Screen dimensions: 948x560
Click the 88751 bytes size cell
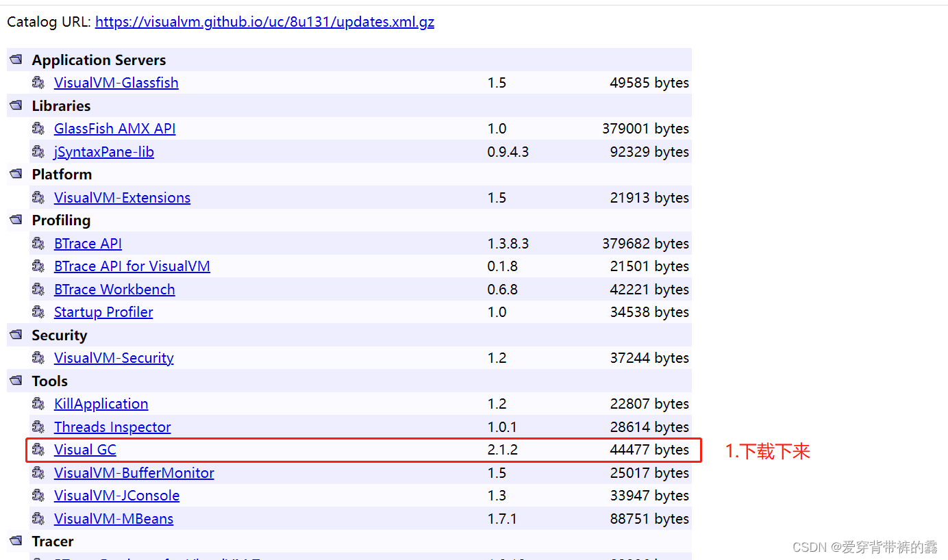click(x=649, y=519)
